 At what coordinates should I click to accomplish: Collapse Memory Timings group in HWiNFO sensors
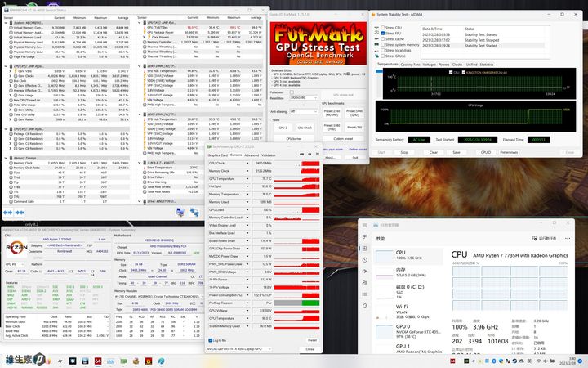pos(6,158)
